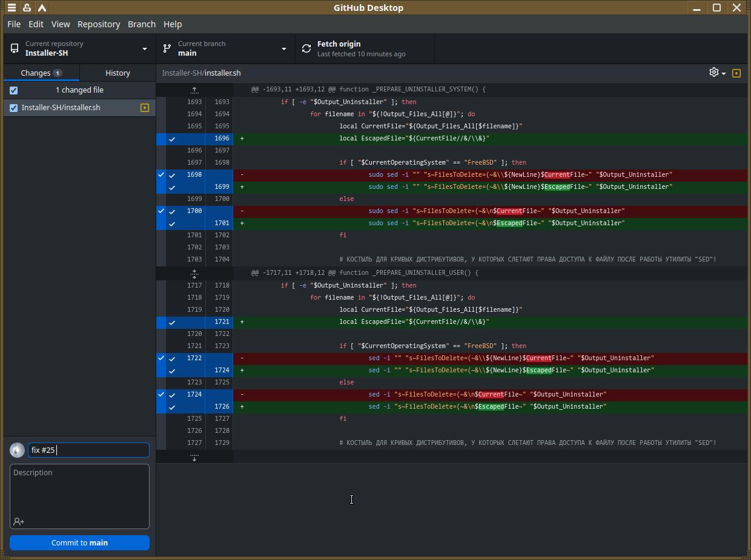The width and height of the screenshot is (751, 560).
Task: Click the commit author avatar icon
Action: click(17, 450)
